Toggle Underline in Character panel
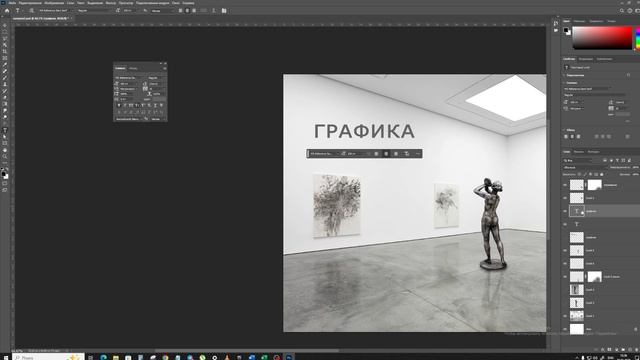640x360 pixels. (x=155, y=105)
